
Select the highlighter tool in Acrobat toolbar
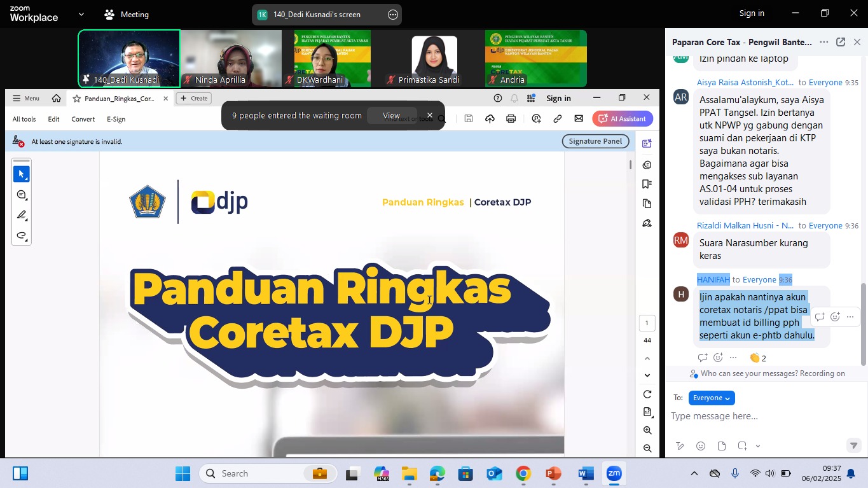[x=22, y=215]
